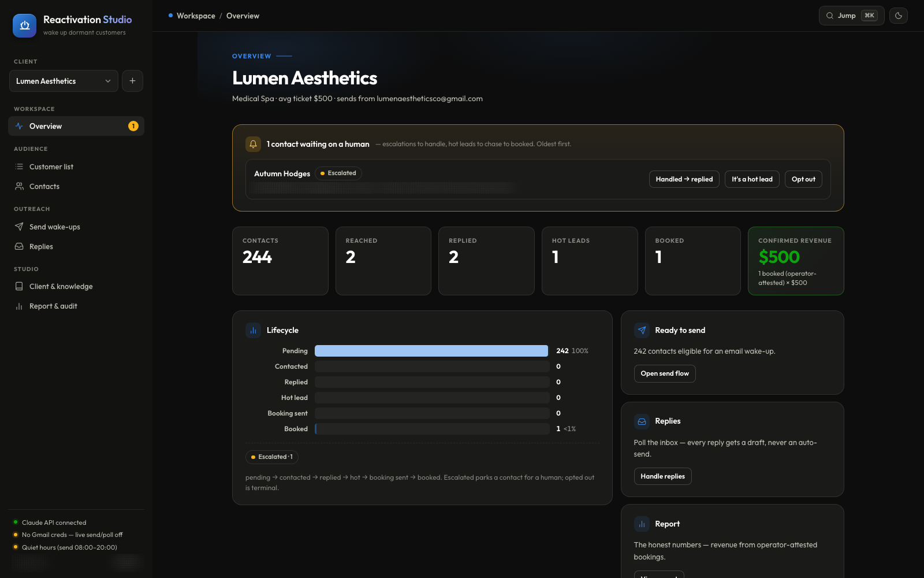
Task: Click the Overview breadcrumb
Action: tap(243, 16)
